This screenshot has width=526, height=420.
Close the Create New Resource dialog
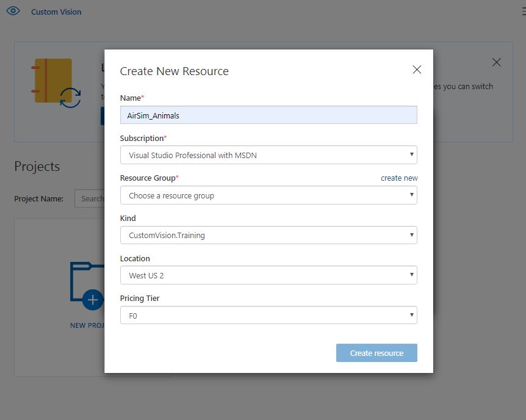417,70
